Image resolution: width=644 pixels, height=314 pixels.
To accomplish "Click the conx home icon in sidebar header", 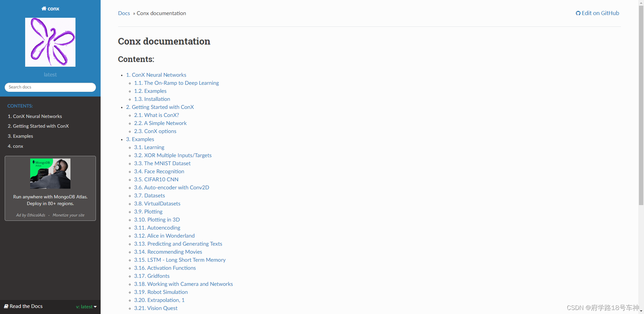I will (44, 9).
